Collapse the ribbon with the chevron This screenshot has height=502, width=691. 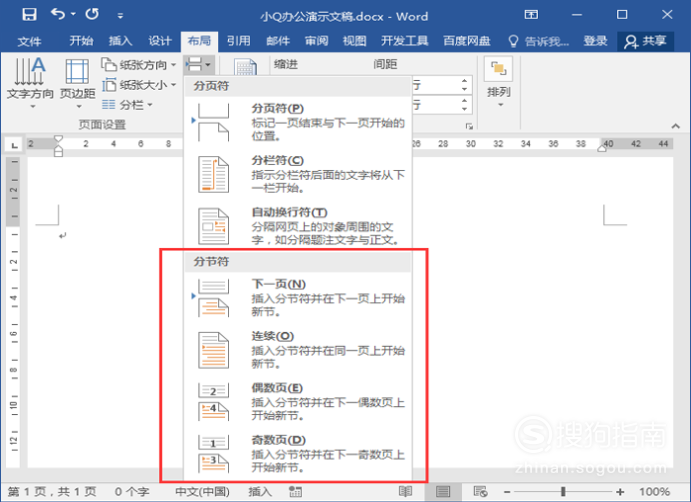[676, 126]
